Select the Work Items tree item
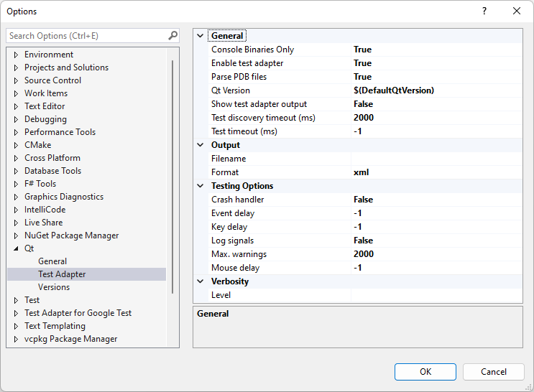 pos(46,93)
